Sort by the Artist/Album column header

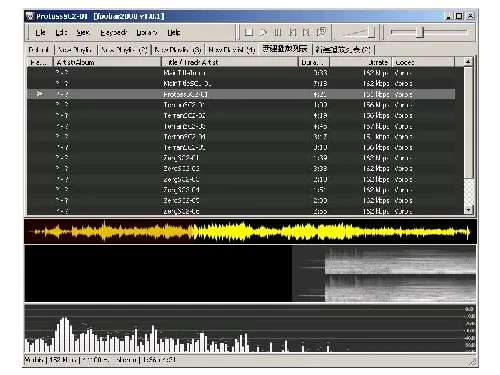[x=107, y=62]
